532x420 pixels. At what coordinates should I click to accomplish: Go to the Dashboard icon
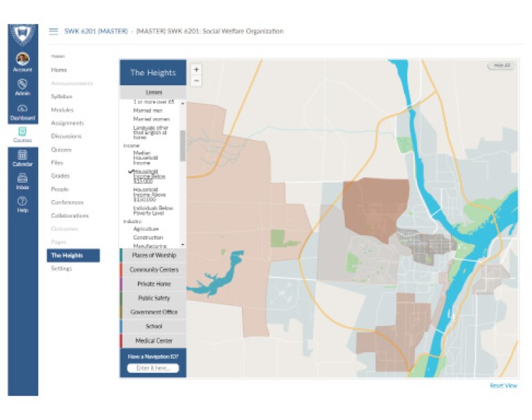(x=22, y=109)
